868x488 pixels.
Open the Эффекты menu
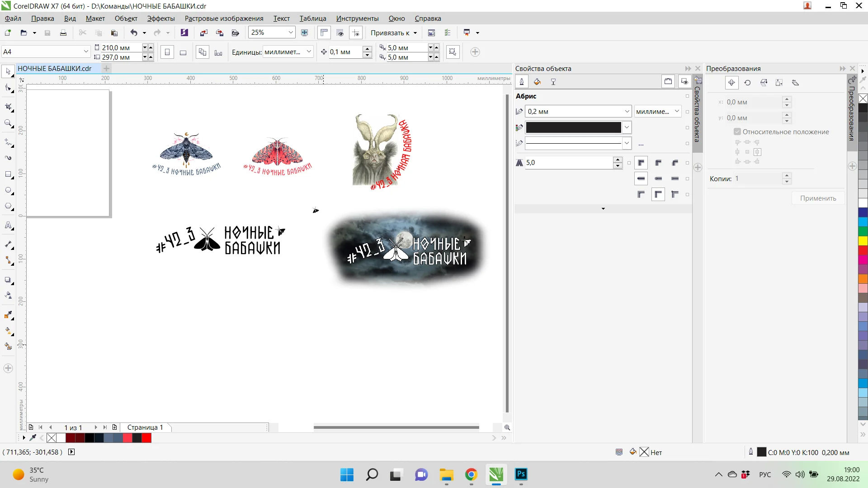(x=160, y=19)
